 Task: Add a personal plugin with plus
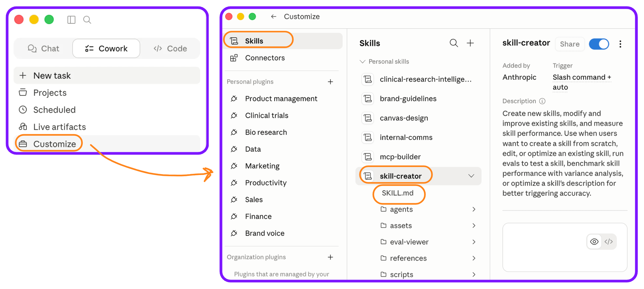tap(330, 82)
